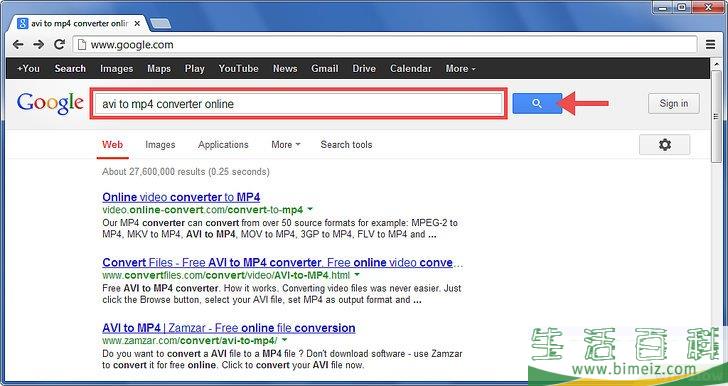728x386 pixels.
Task: Open Maps in the black bar
Action: click(x=159, y=69)
